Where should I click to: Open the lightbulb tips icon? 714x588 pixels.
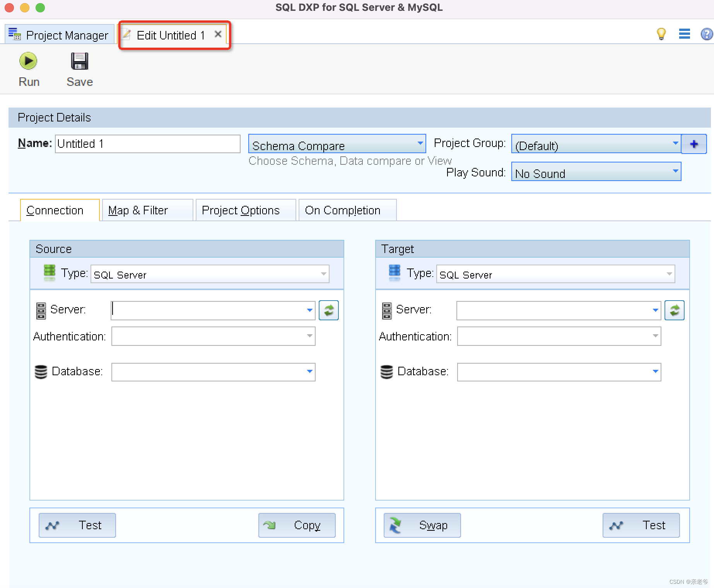pyautogui.click(x=661, y=34)
